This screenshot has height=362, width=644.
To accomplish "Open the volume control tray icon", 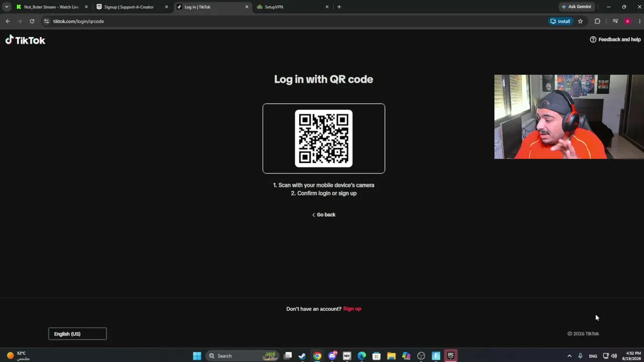I will point(614,356).
